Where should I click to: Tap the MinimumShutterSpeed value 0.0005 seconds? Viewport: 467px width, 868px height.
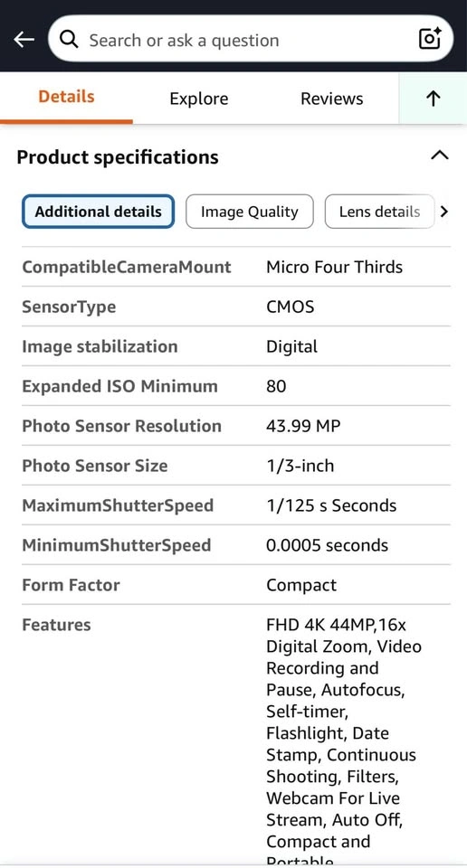click(x=327, y=545)
